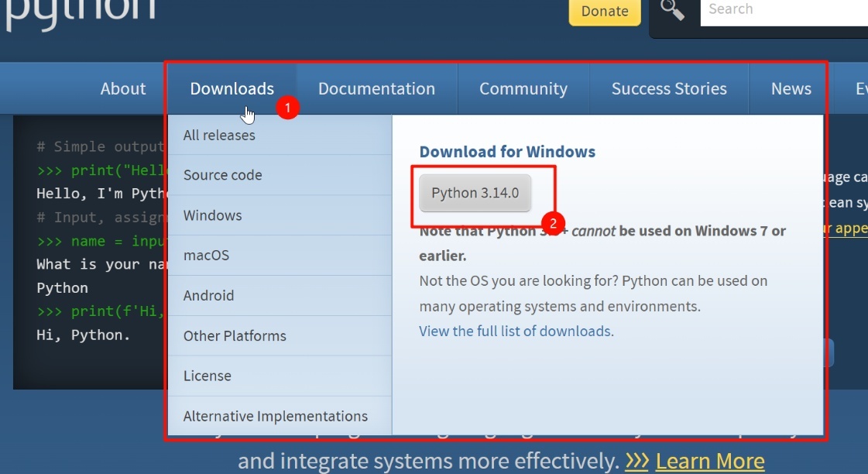This screenshot has width=868, height=474.
Task: Open the About menu
Action: tap(123, 88)
